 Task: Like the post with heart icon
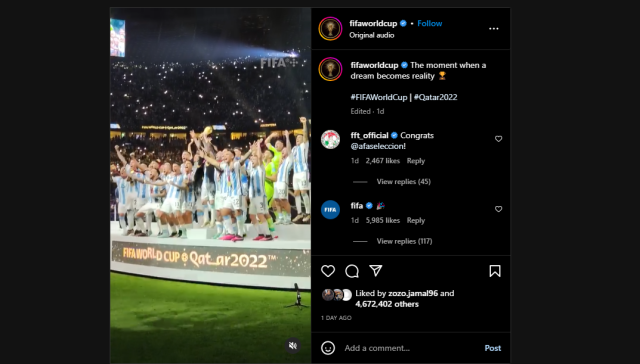328,271
